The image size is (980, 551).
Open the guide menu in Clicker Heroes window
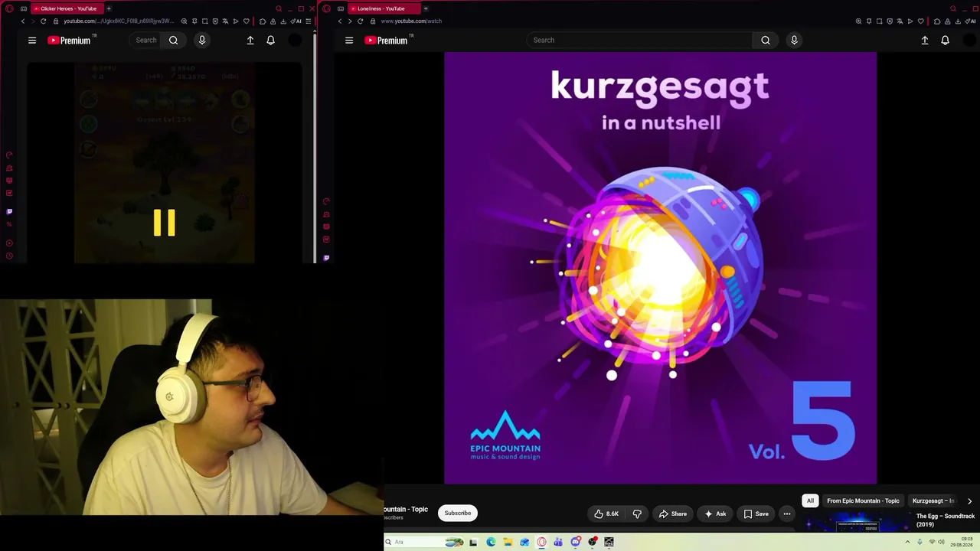pos(32,41)
